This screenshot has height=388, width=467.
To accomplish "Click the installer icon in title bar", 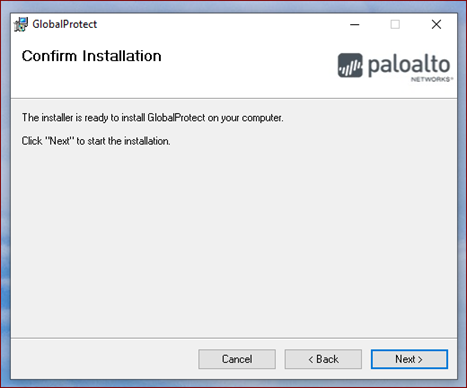I will (21, 24).
